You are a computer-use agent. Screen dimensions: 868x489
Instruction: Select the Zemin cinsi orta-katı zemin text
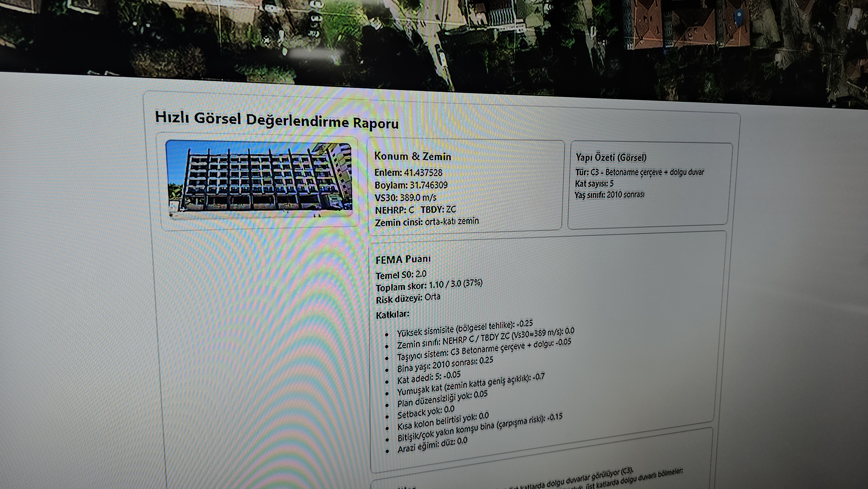(427, 222)
